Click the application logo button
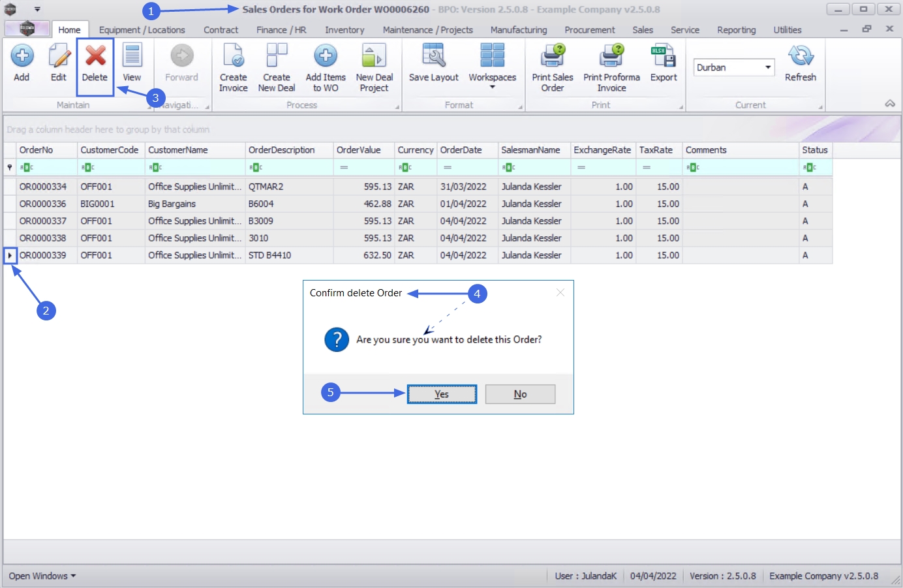The image size is (903, 588). [27, 29]
